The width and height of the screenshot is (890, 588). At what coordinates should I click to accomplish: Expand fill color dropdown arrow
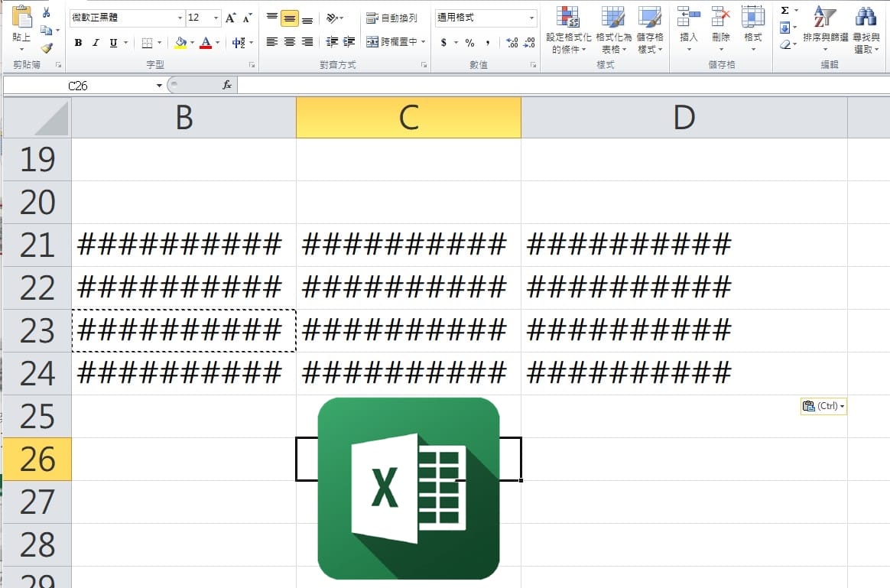193,43
